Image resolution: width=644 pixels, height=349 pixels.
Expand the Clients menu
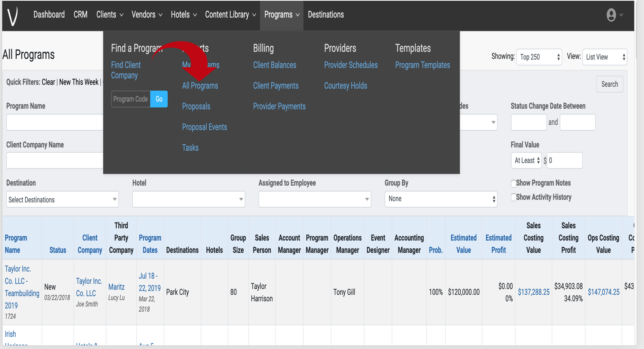[x=110, y=15]
